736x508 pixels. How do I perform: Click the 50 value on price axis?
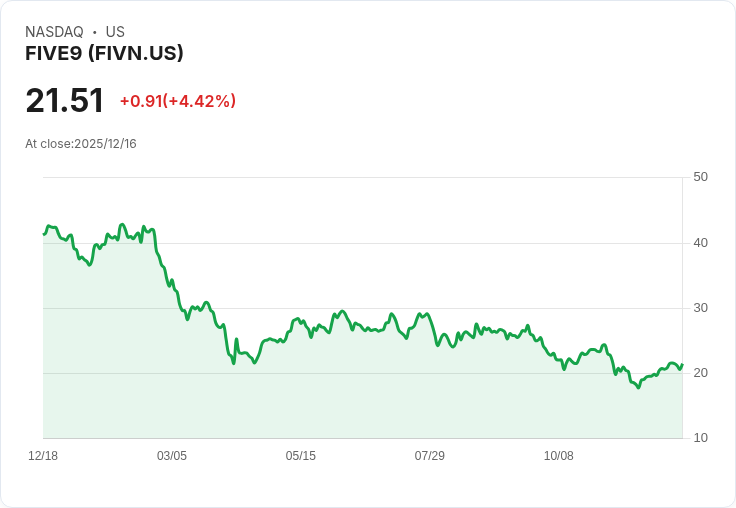[700, 177]
